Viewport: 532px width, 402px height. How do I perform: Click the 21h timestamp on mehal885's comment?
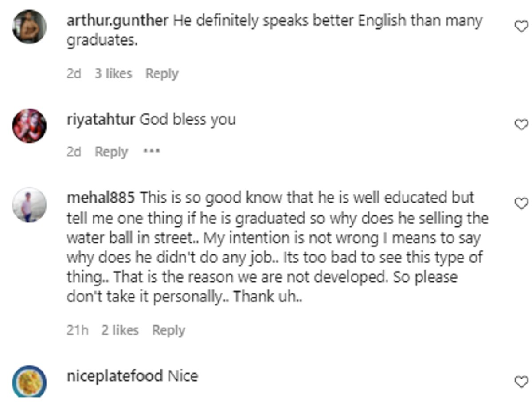[x=78, y=330]
